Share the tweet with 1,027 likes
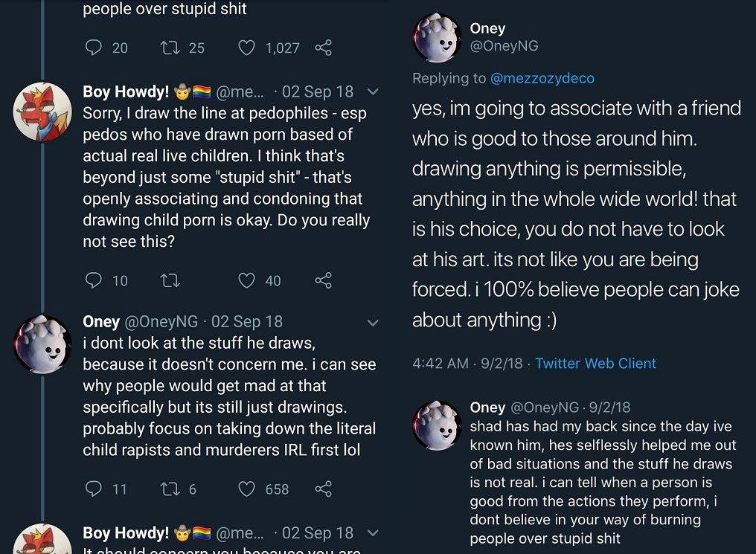 point(323,48)
